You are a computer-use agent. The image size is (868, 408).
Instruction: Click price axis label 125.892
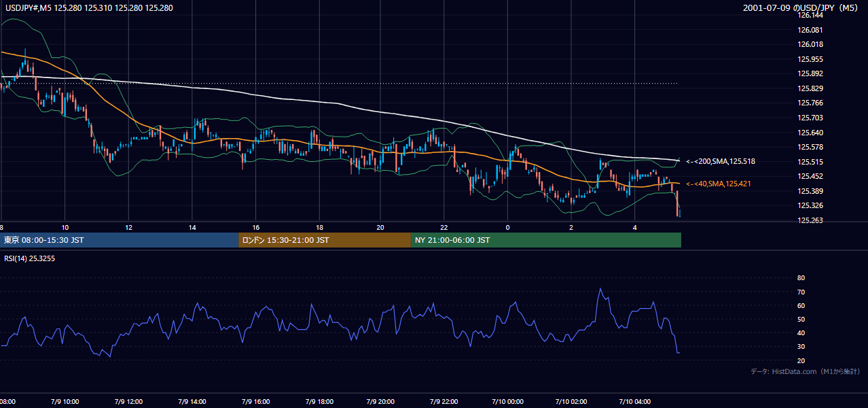point(810,74)
